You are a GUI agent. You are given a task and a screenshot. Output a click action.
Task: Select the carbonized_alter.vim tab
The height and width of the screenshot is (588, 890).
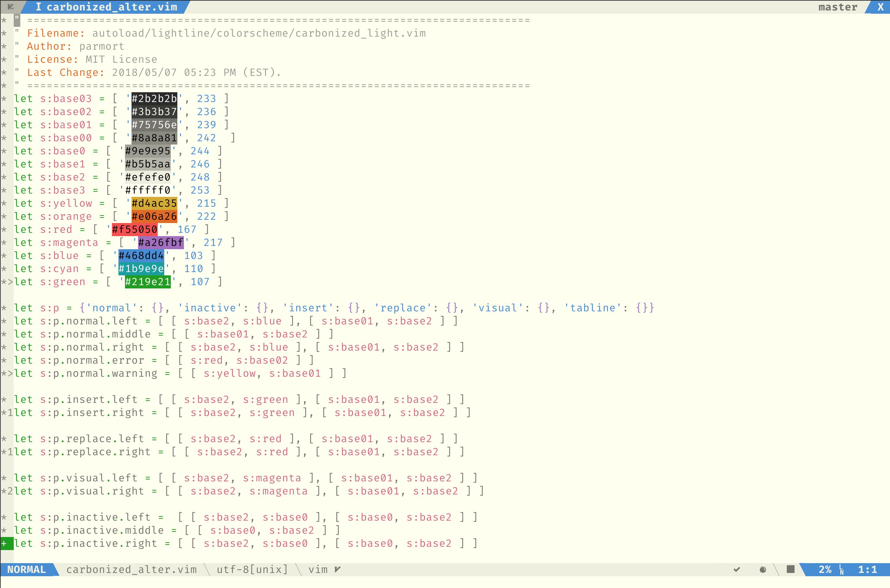(107, 7)
